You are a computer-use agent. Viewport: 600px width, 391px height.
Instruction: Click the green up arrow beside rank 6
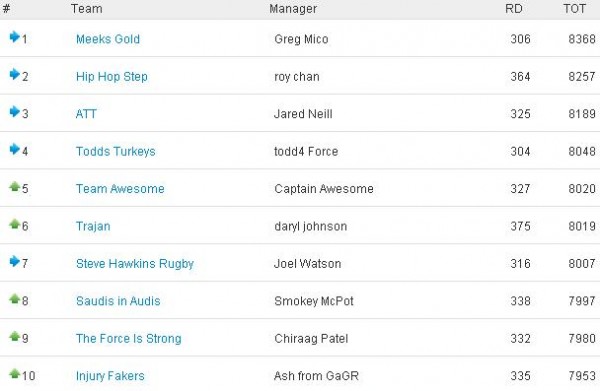pyautogui.click(x=15, y=224)
